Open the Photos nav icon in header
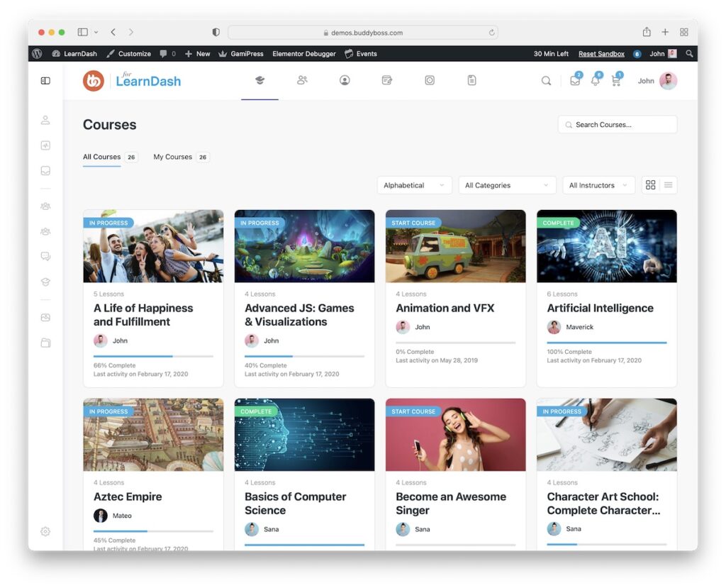This screenshot has width=726, height=588. tap(430, 80)
